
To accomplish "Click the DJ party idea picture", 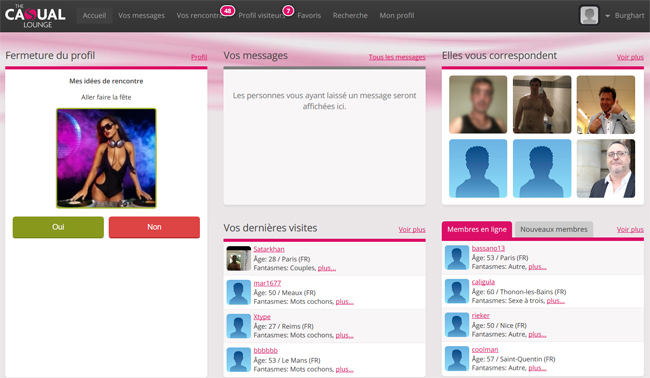I will point(106,158).
